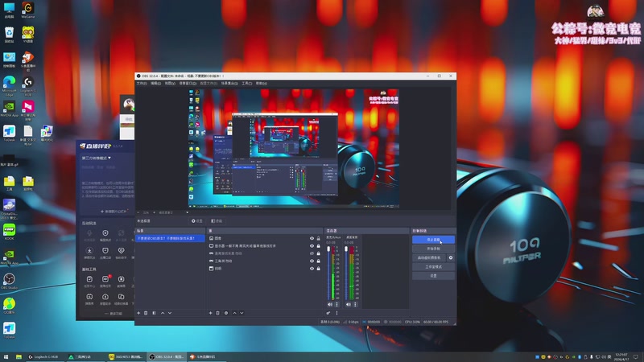Screen dimensions: 644x362
Task: Click blue 停止直播 stop streaming button
Action: click(x=433, y=240)
